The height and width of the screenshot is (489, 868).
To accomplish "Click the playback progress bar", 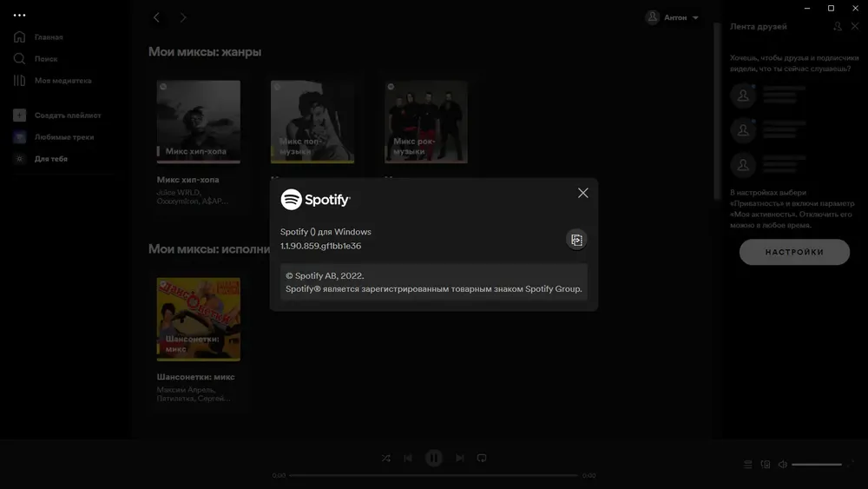I will pos(433,475).
